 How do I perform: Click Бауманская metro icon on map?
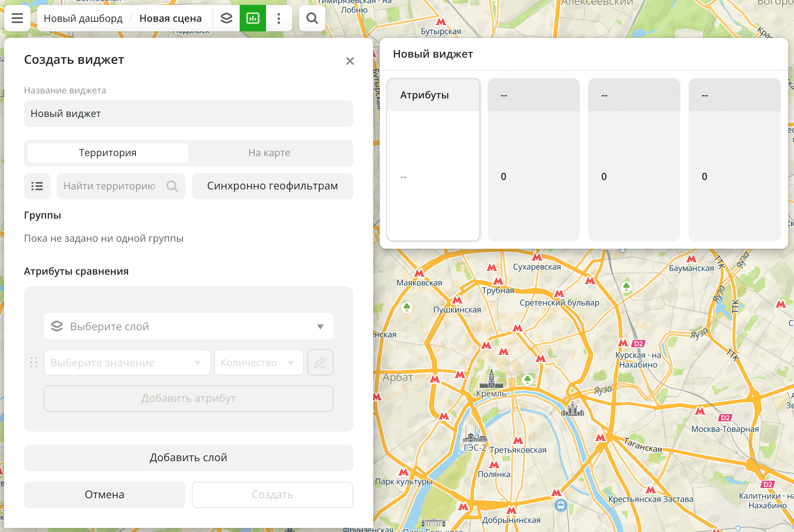(691, 259)
